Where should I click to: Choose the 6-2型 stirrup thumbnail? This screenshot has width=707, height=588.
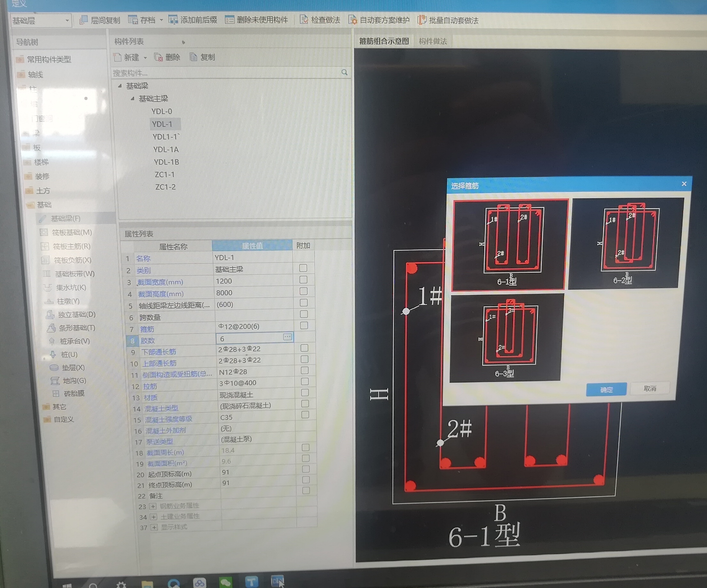(x=627, y=244)
